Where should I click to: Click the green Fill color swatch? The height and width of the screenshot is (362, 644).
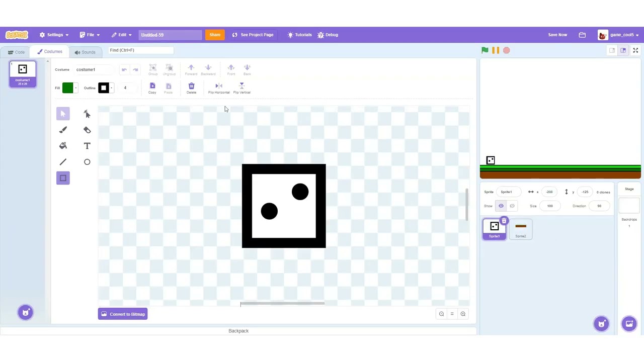click(67, 88)
